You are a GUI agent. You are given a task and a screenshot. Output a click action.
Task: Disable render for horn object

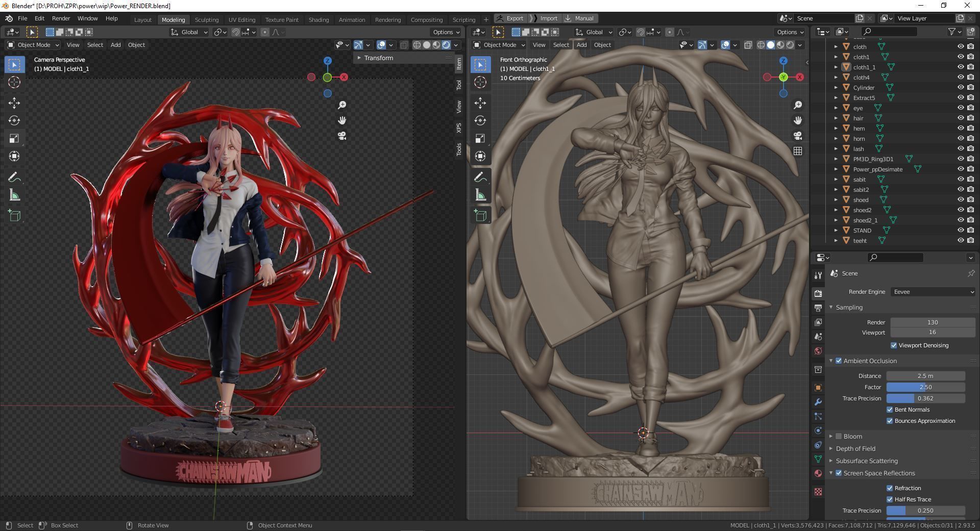click(x=970, y=138)
